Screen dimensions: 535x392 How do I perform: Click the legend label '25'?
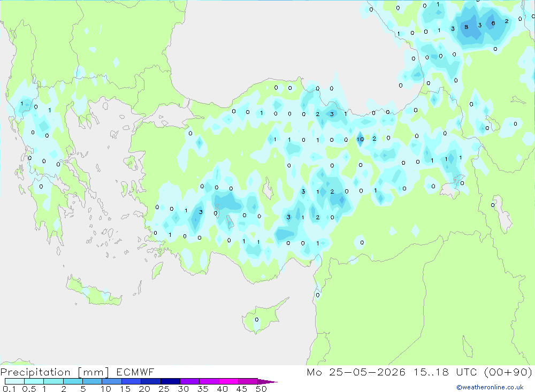click(x=164, y=389)
